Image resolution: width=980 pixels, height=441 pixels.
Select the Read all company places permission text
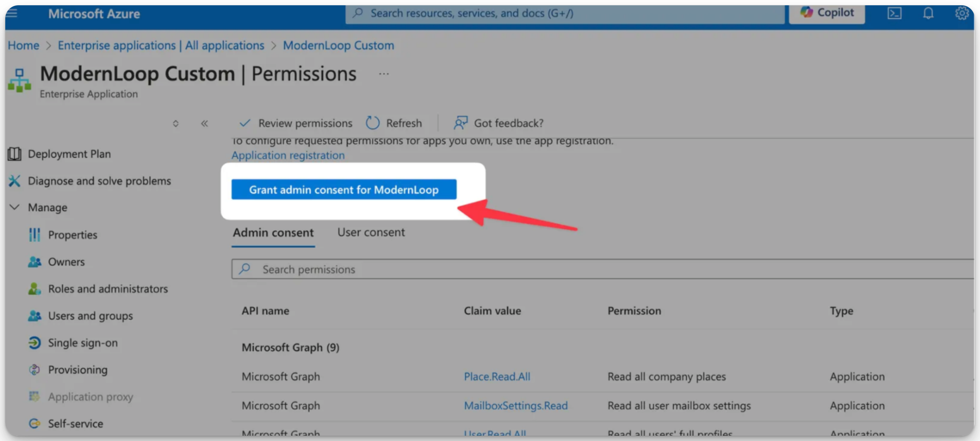(666, 377)
